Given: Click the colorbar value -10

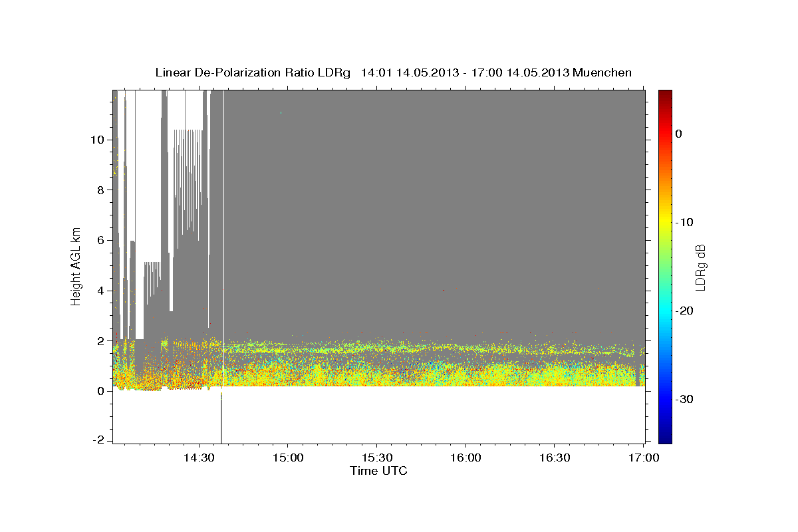Looking at the screenshot, I should click(684, 222).
